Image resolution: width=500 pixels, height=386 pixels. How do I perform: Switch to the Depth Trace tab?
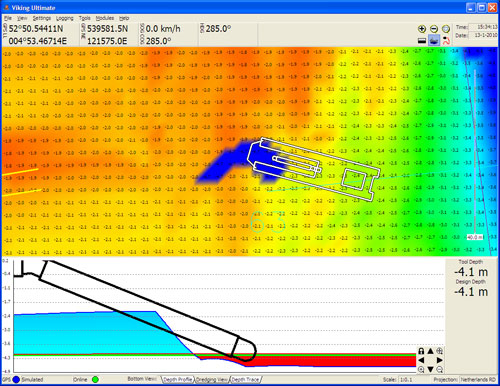point(246,379)
